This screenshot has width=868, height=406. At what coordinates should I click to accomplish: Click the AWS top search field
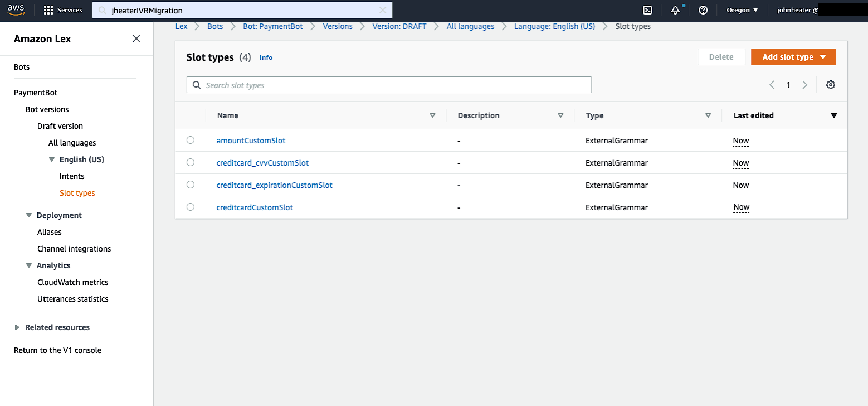click(x=242, y=10)
